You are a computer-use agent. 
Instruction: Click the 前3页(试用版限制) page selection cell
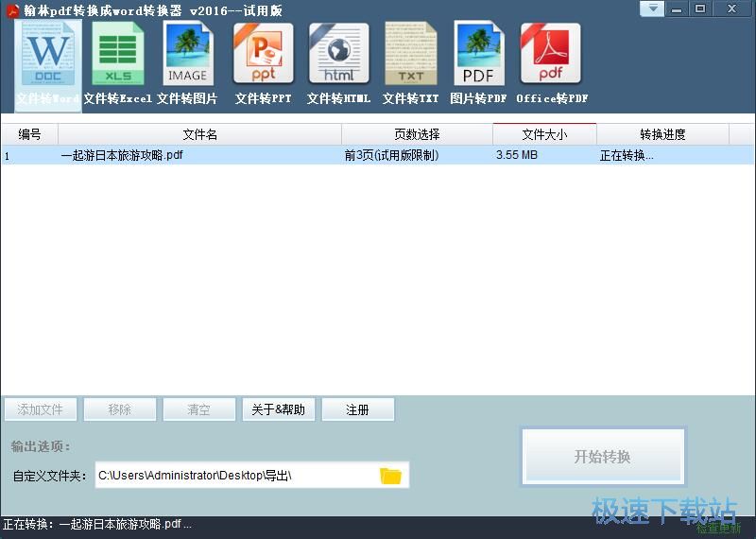[x=391, y=155]
